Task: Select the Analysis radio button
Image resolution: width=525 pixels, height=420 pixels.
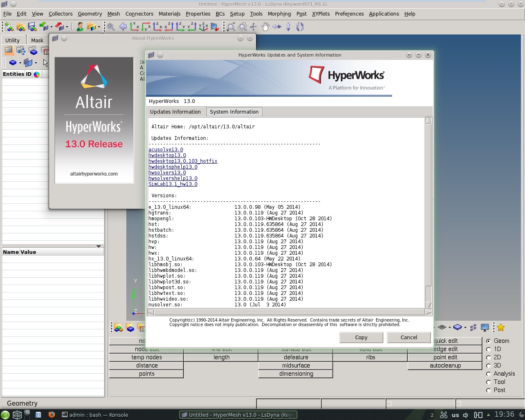Action: 488,374
